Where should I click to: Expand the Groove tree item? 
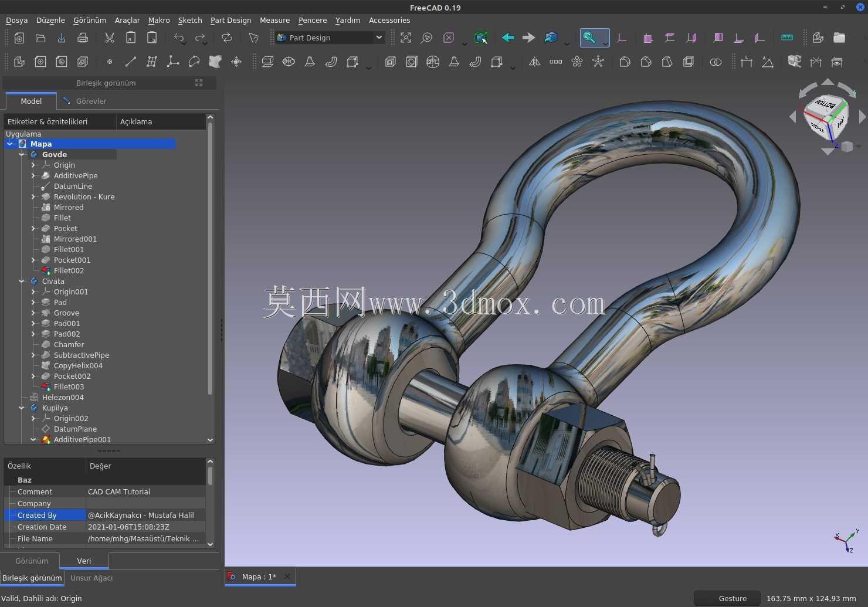pos(33,313)
